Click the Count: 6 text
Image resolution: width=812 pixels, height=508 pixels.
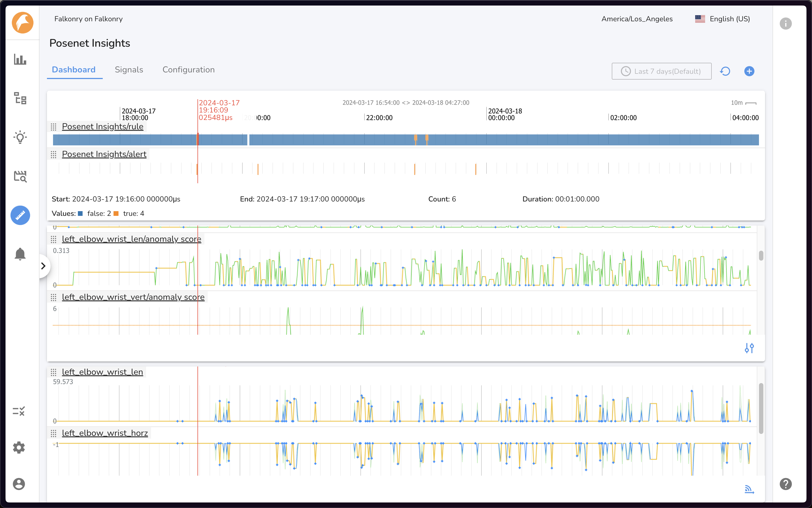pyautogui.click(x=442, y=199)
